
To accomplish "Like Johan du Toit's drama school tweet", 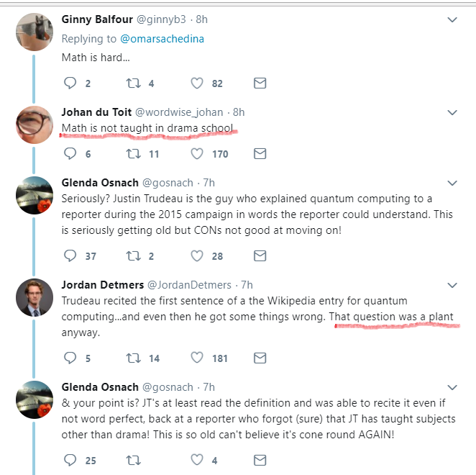I will 197,153.
